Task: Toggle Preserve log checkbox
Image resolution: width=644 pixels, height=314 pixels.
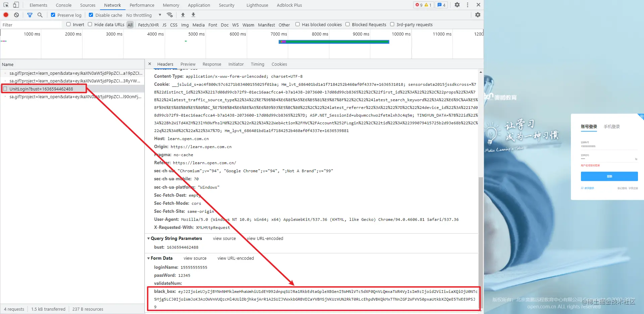Action: [x=53, y=15]
